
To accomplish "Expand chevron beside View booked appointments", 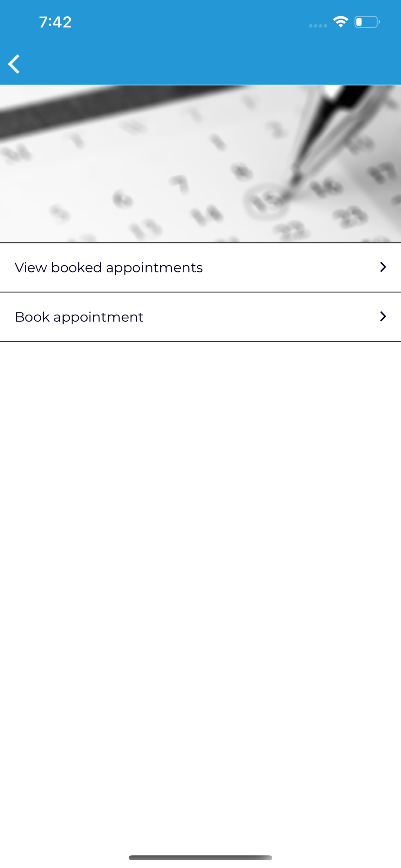I will (x=383, y=267).
